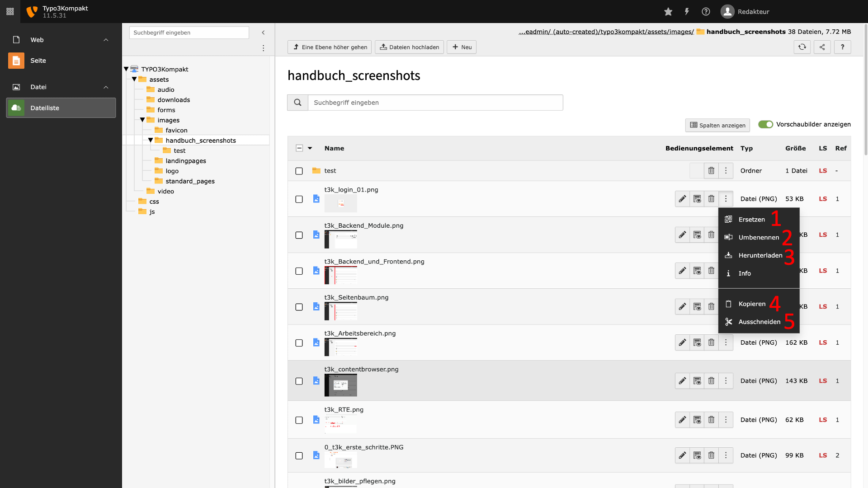Toggle Vorschaubilder anzeigen switch
The height and width of the screenshot is (488, 868).
[x=765, y=124]
